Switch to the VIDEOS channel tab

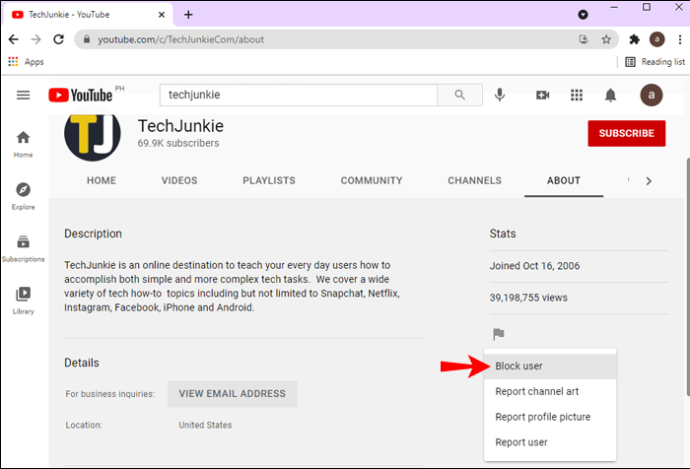(179, 180)
